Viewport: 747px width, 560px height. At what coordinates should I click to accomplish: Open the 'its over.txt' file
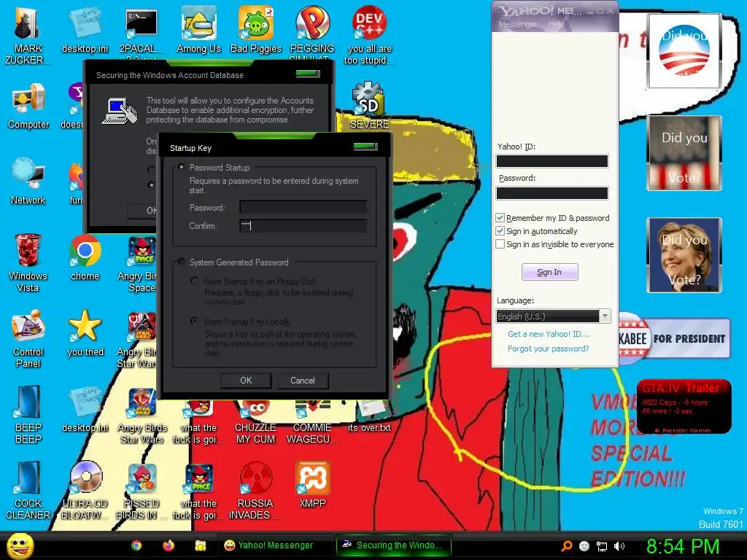coord(369,417)
